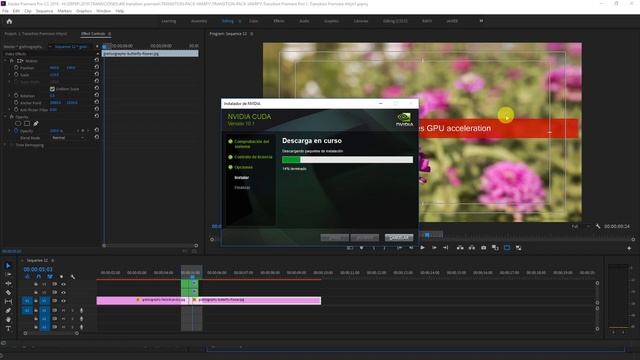Image resolution: width=640 pixels, height=360 pixels.
Task: Select the Hand tool
Action: coord(8,320)
